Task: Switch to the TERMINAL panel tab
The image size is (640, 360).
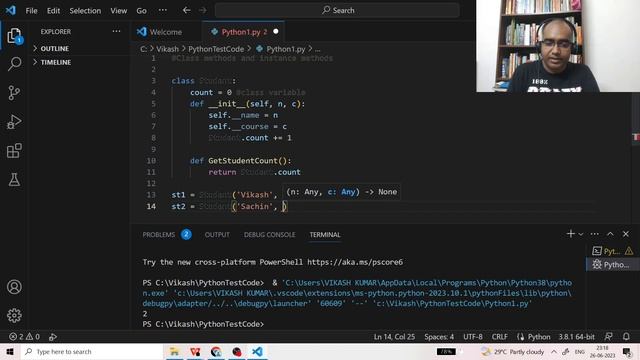Action: click(x=325, y=235)
